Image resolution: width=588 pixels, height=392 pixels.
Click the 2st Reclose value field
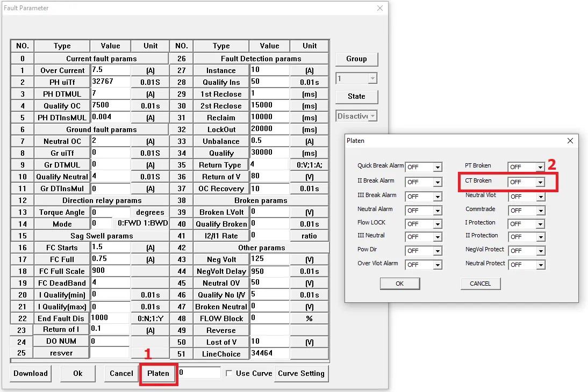(x=270, y=106)
